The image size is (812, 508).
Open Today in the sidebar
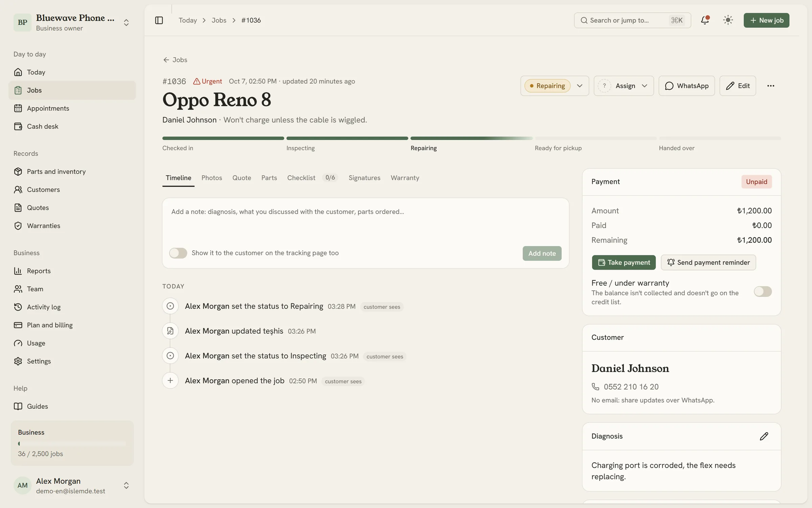tap(72, 72)
